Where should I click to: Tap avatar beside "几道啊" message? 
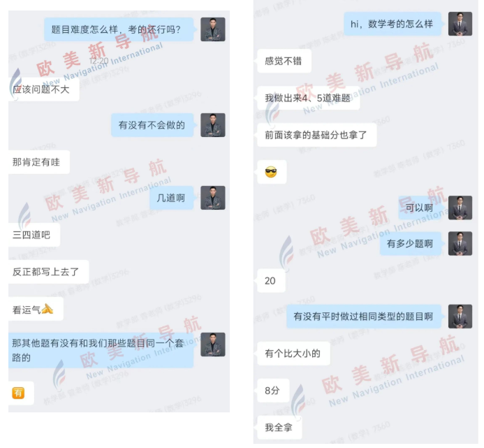click(x=213, y=198)
